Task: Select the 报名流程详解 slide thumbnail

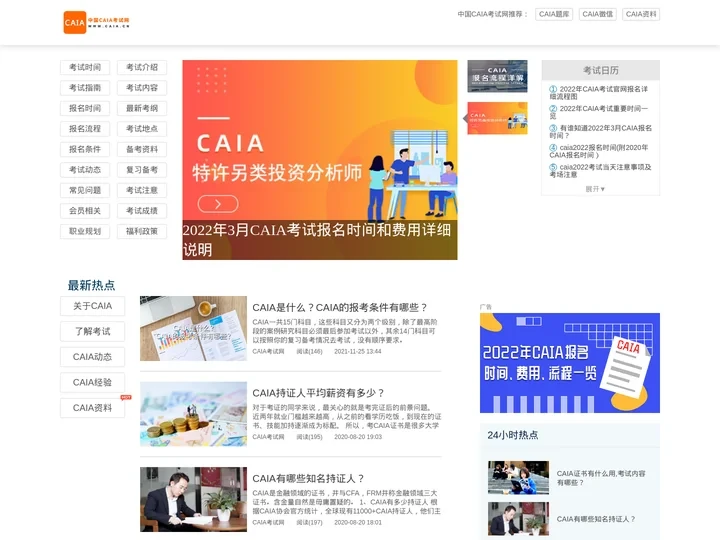Action: click(497, 76)
